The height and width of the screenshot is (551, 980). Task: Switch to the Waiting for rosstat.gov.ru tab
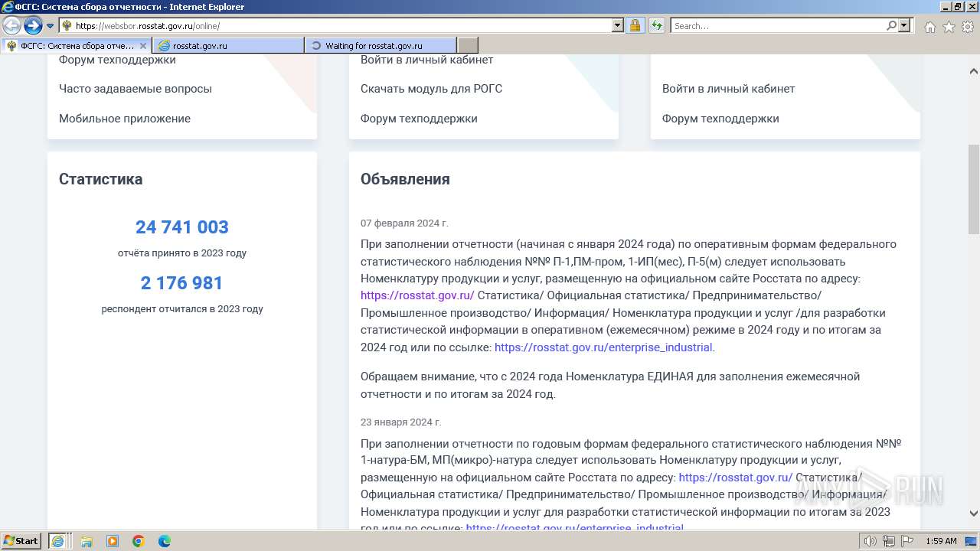[381, 46]
